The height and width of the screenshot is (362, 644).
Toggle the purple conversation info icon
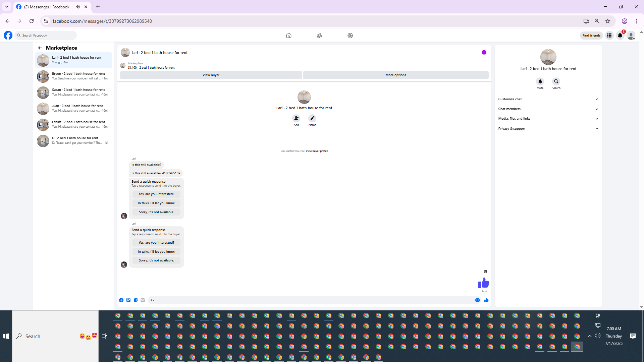pyautogui.click(x=484, y=52)
